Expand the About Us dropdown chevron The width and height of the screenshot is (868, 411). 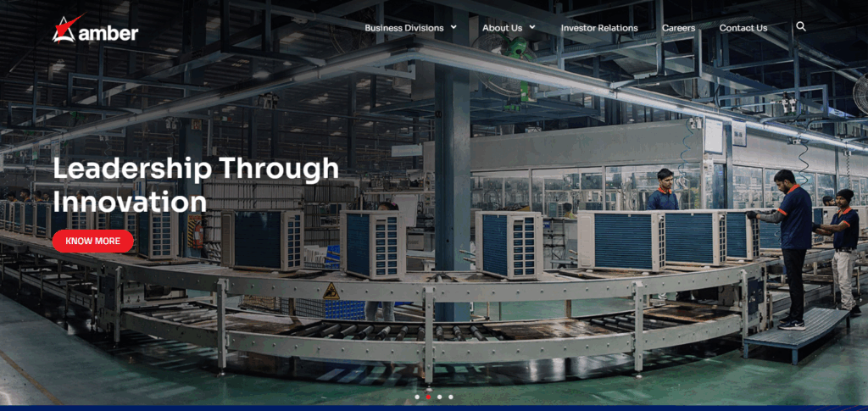click(532, 27)
